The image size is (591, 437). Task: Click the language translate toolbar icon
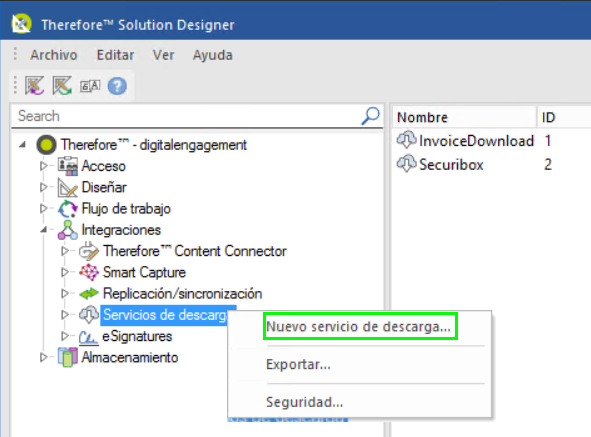[x=90, y=86]
